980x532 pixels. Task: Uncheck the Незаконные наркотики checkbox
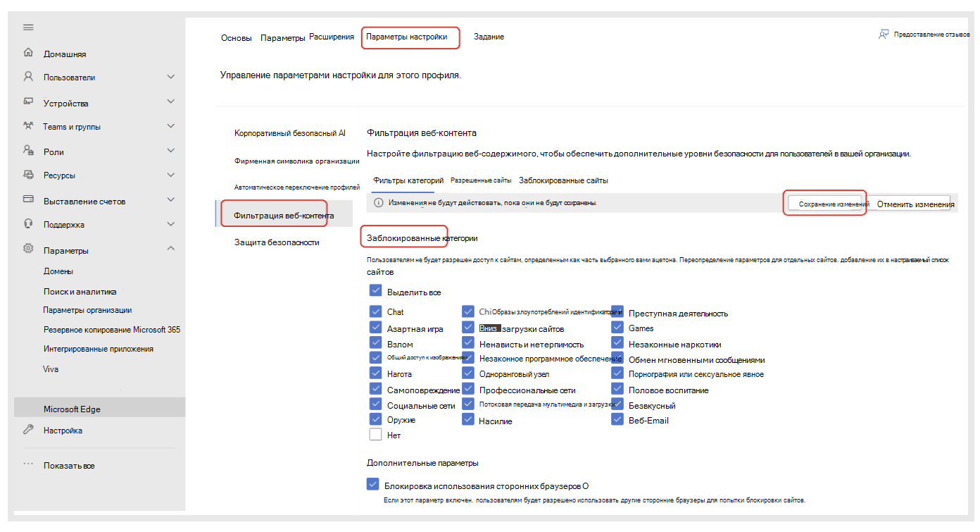[617, 343]
